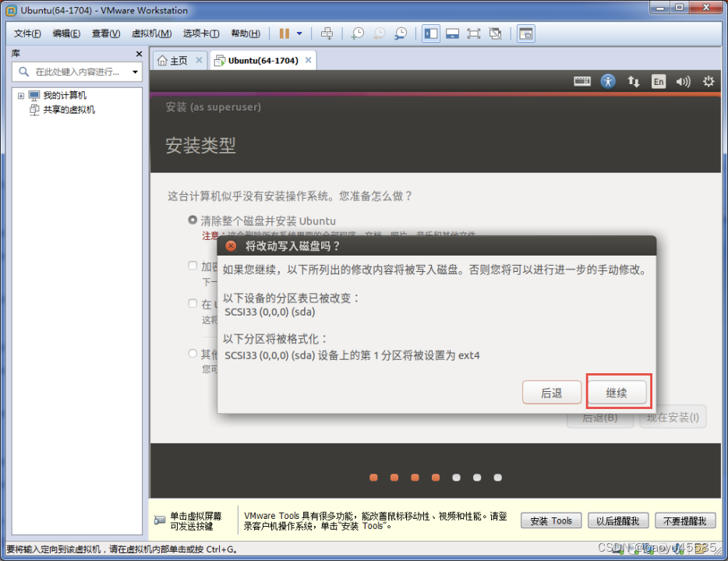Click the Unity mode toolbar icon

(x=496, y=34)
